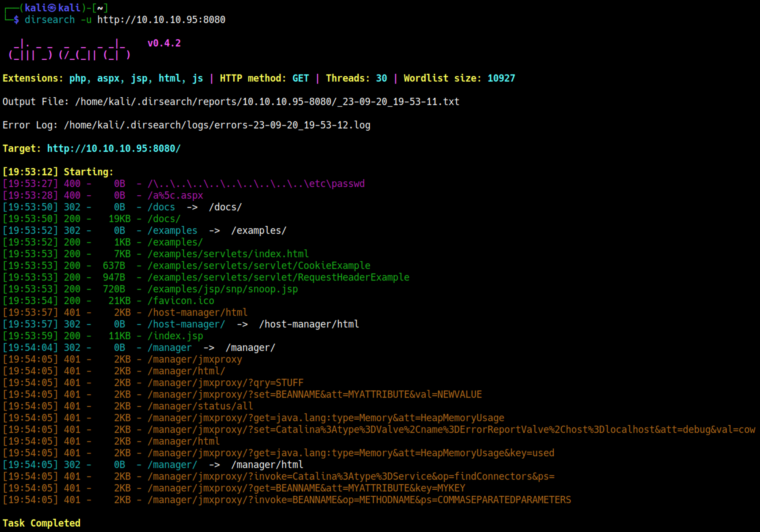Click the /examples/jsp/snp/snoop.jsp path
This screenshot has width=760, height=532.
[223, 289]
